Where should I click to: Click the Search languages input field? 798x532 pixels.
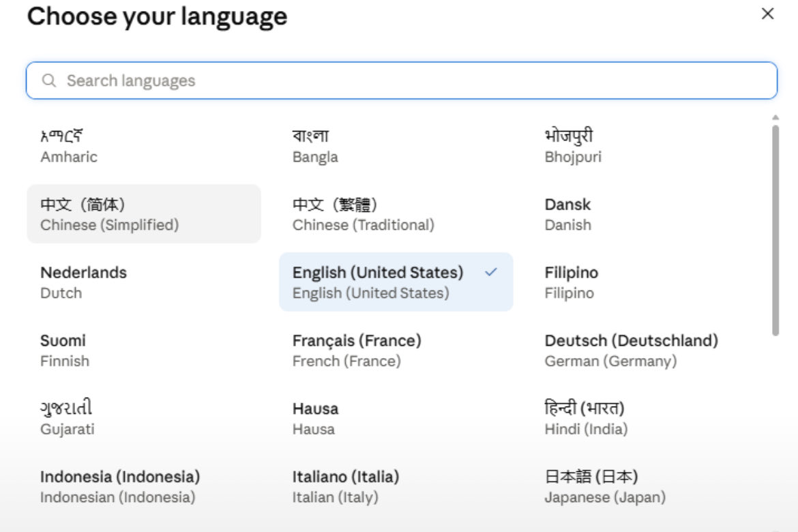(402, 80)
